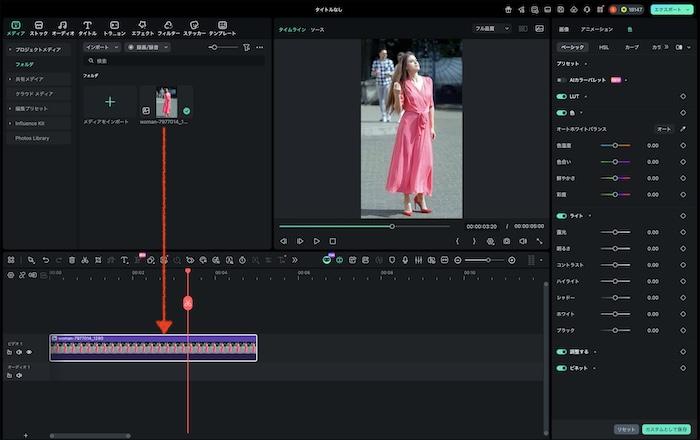The width and height of the screenshot is (700, 440).
Task: Click the trash delete icon in timeline toolbar
Action: [72, 260]
